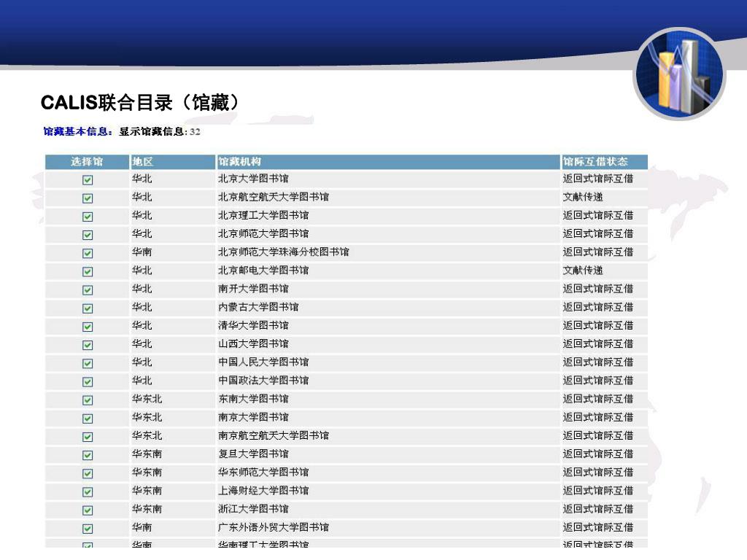Viewport: 747px width, 560px height.
Task: Select 复旦大学图书馆 library name
Action: click(x=253, y=454)
